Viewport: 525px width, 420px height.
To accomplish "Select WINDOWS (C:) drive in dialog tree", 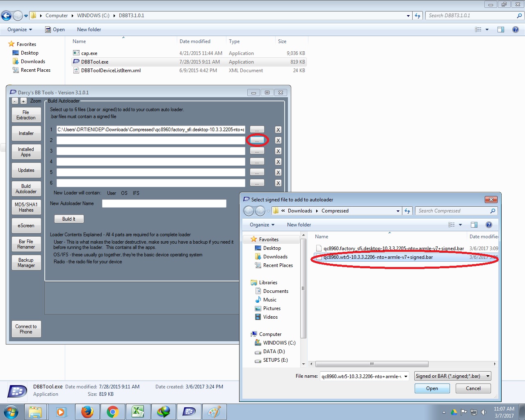I will click(x=279, y=343).
